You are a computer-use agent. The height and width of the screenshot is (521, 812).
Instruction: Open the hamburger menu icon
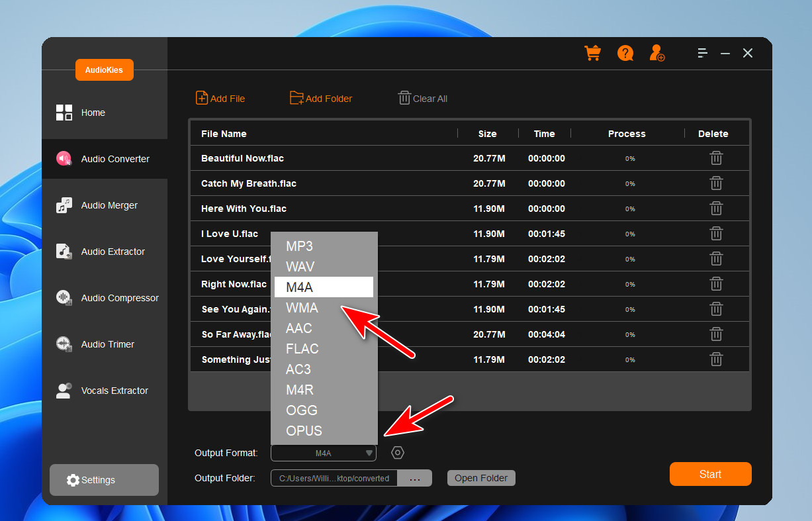(x=703, y=53)
